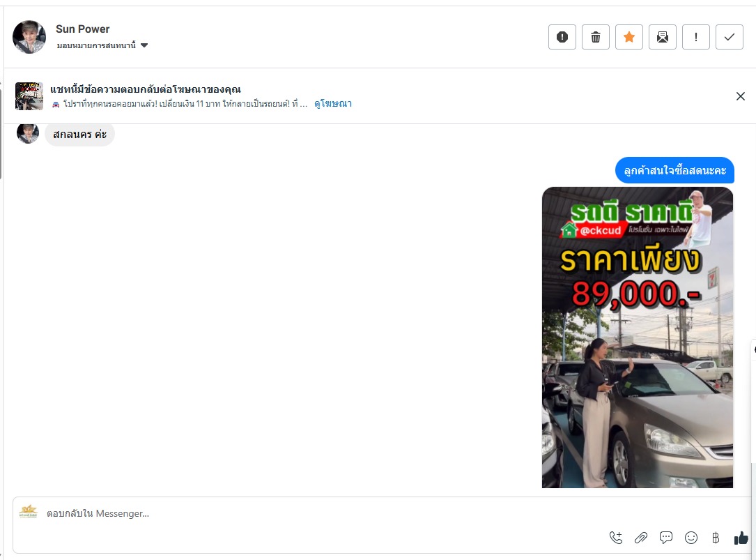756x560 pixels.
Task: Mark conversation as spam with exclamation circle icon
Action: coord(562,37)
